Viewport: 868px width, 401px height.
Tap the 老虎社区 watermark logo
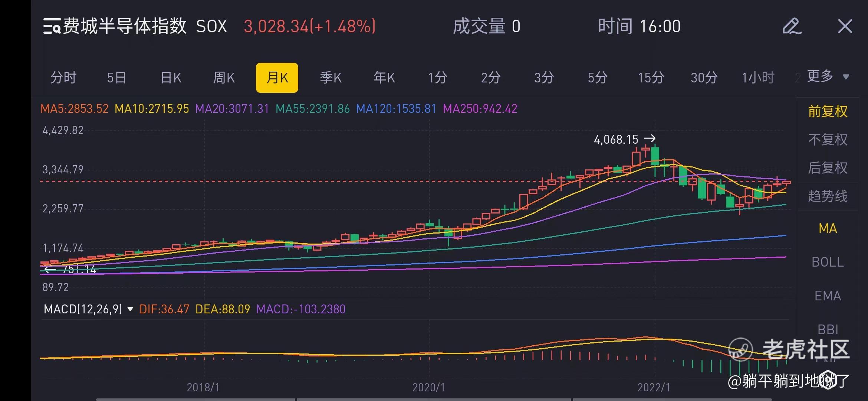pos(740,349)
